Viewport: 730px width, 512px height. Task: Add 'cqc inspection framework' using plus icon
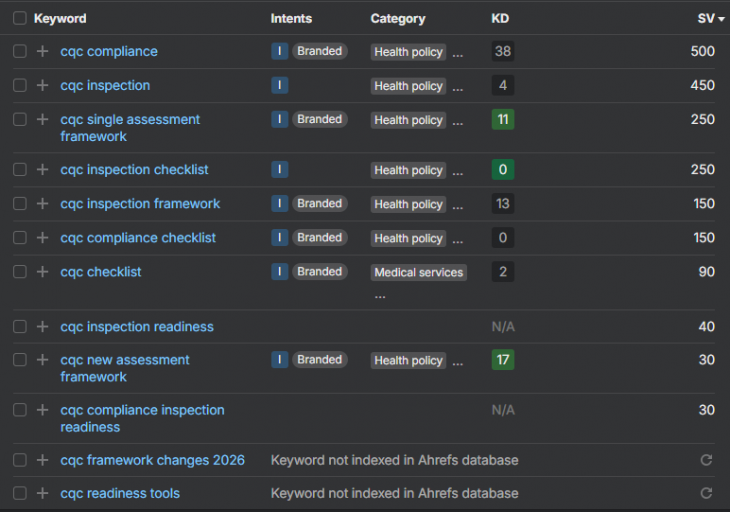(x=42, y=203)
